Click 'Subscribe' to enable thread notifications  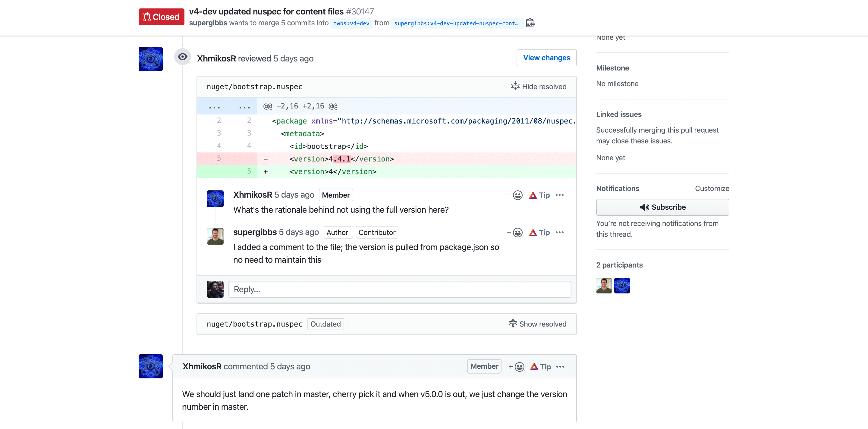(x=663, y=207)
